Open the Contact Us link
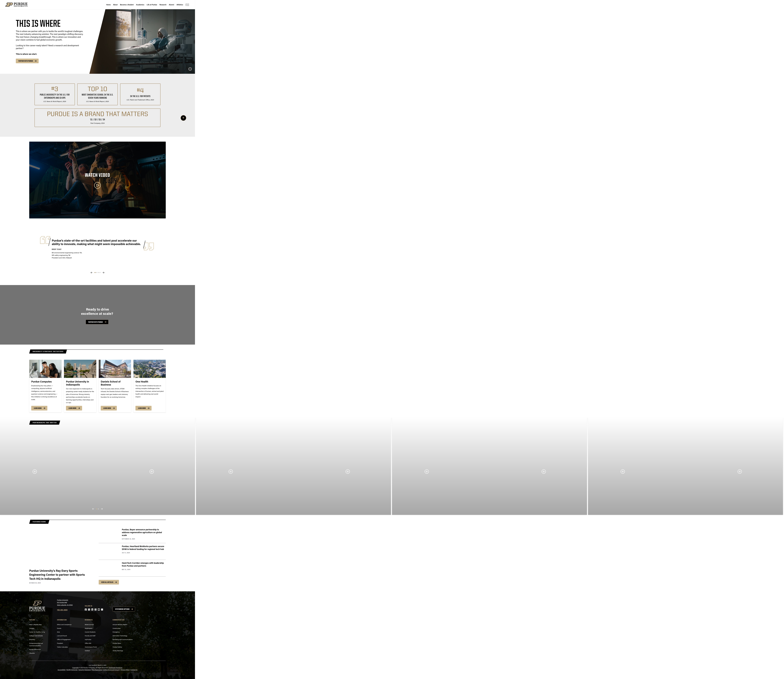This screenshot has width=784, height=679. 134,670
